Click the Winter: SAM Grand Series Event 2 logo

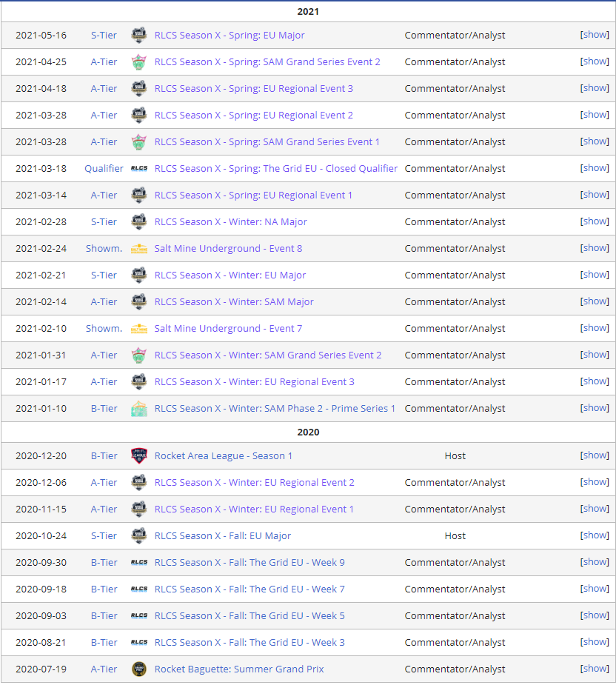(139, 355)
